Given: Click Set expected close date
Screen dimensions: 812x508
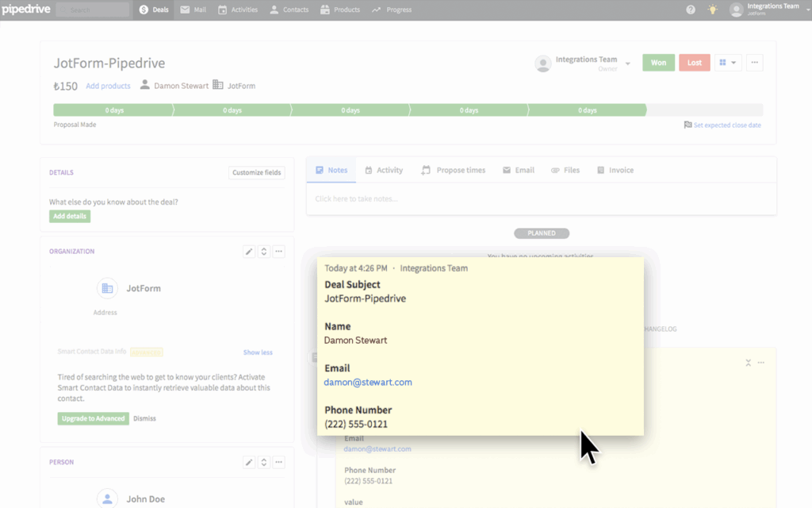Looking at the screenshot, I should point(727,125).
